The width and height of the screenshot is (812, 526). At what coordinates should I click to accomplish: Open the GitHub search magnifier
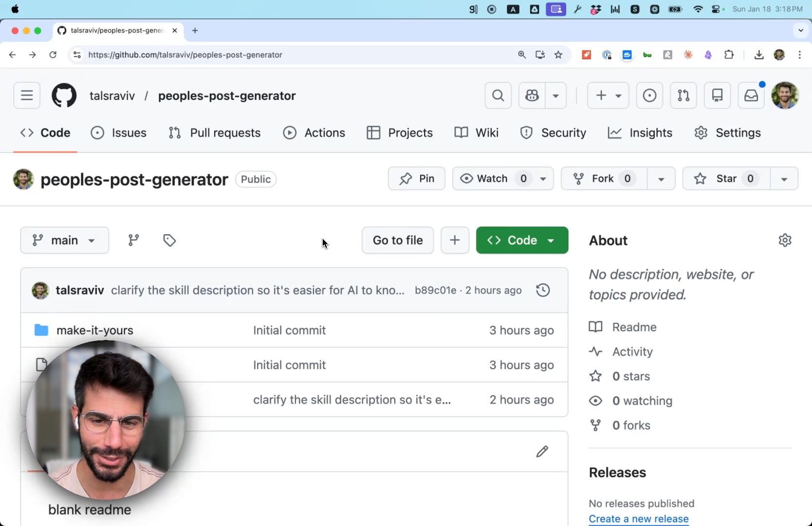498,95
